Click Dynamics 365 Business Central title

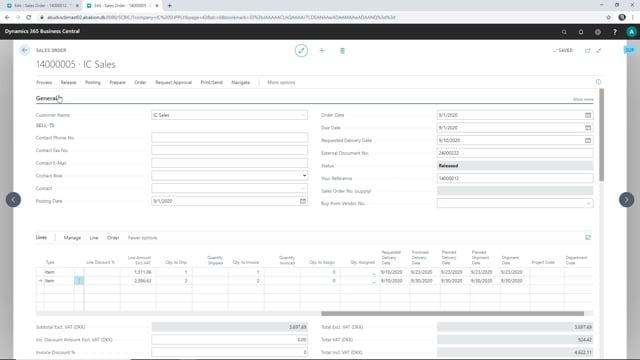click(42, 31)
